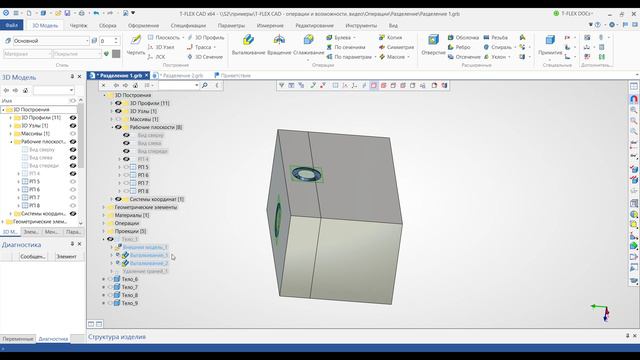Select the 3D Сечение tool
Viewport: 640px width, 360px height.
pos(204,57)
